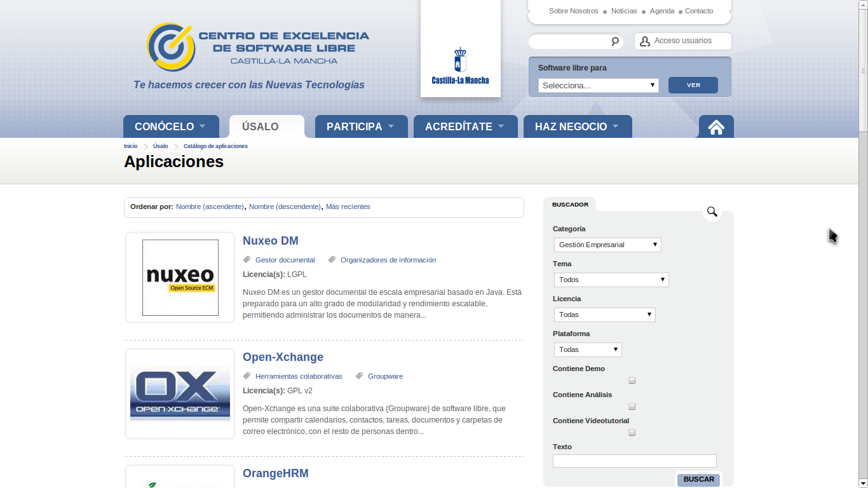The image size is (868, 488).
Task: Click the Castilla-La Mancha crest logo
Action: (460, 65)
